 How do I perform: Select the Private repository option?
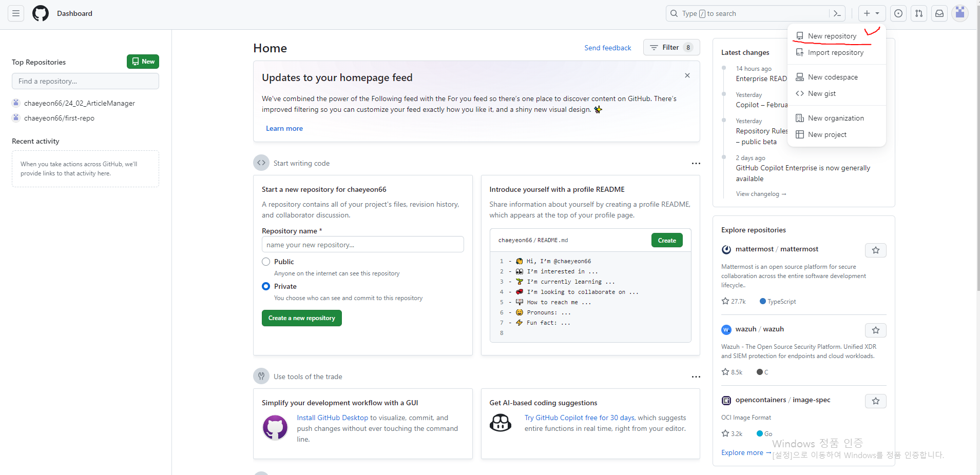[266, 286]
